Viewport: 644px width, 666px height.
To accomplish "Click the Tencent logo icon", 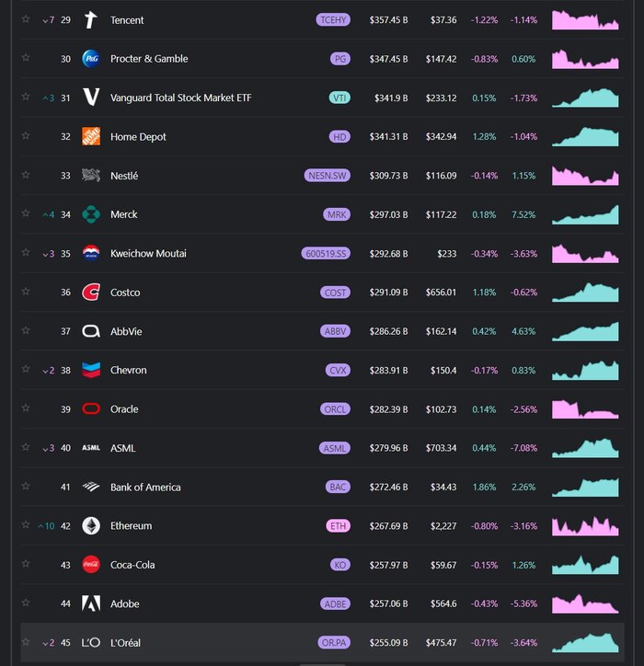I will tap(90, 20).
